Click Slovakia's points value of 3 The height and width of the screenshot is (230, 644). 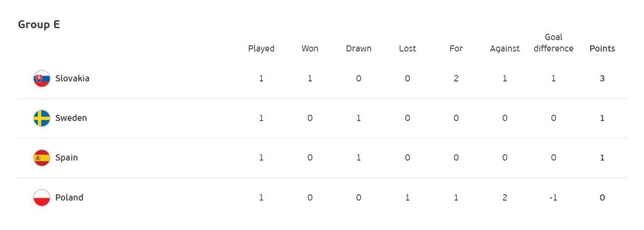coord(602,79)
